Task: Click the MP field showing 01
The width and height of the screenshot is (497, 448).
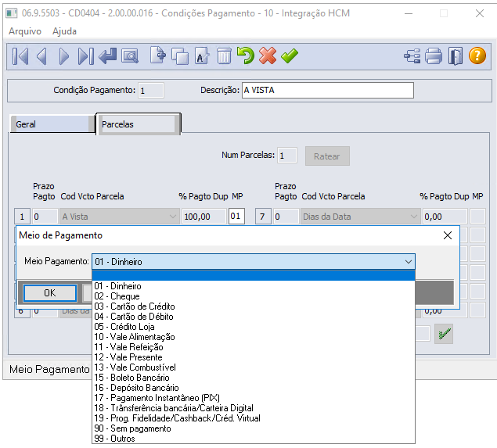Action: pos(236,217)
